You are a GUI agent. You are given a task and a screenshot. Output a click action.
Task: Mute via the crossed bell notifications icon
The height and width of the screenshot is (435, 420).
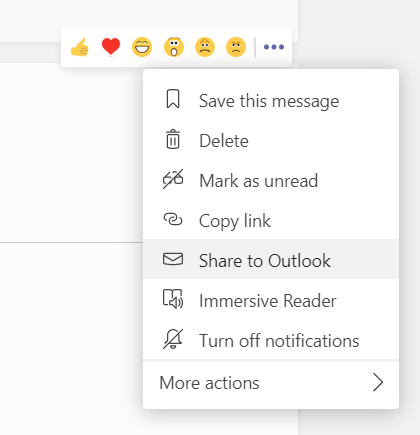(x=173, y=339)
